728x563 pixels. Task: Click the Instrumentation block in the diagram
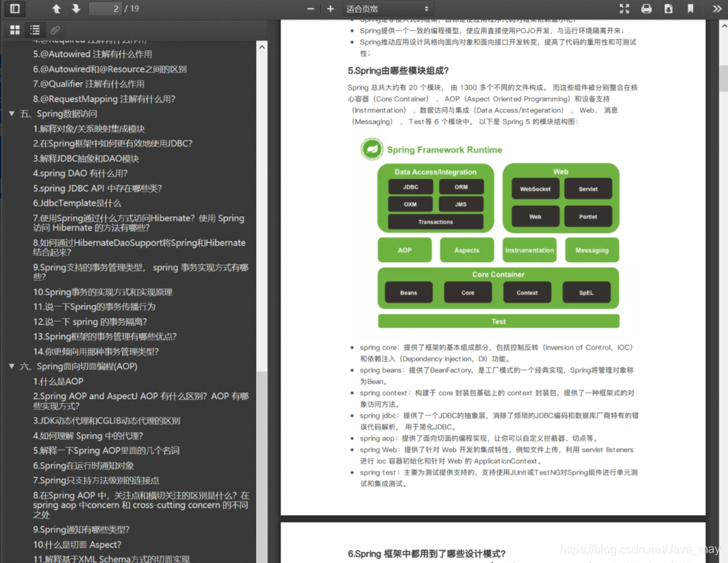tap(530, 250)
